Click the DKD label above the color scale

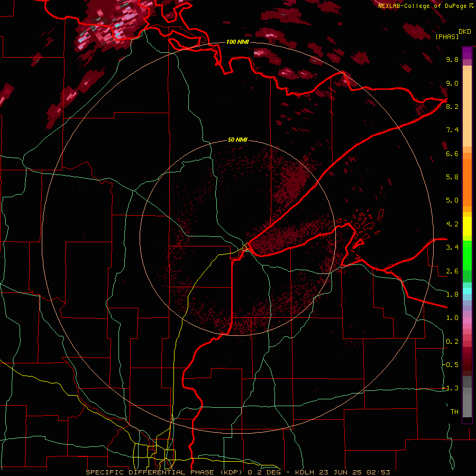click(465, 32)
